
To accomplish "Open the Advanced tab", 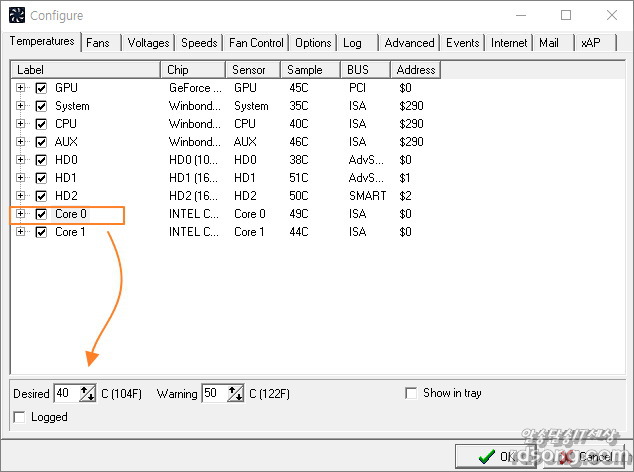I will (409, 43).
